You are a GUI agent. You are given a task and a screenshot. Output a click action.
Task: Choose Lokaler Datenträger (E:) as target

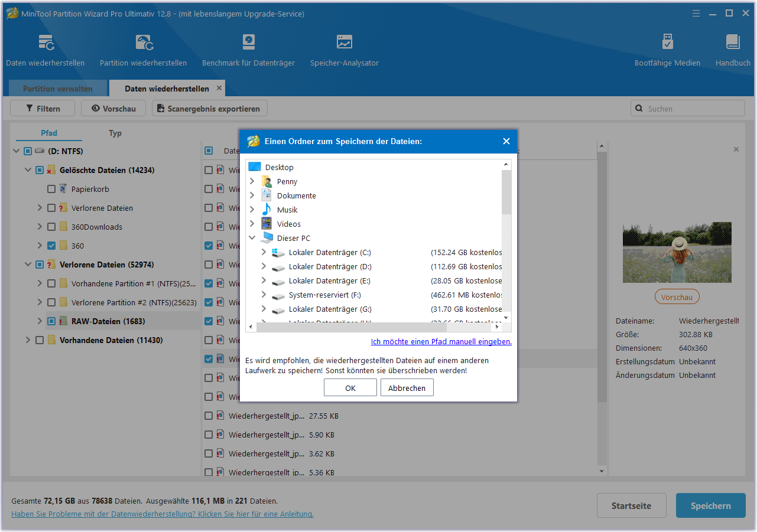[x=330, y=280]
